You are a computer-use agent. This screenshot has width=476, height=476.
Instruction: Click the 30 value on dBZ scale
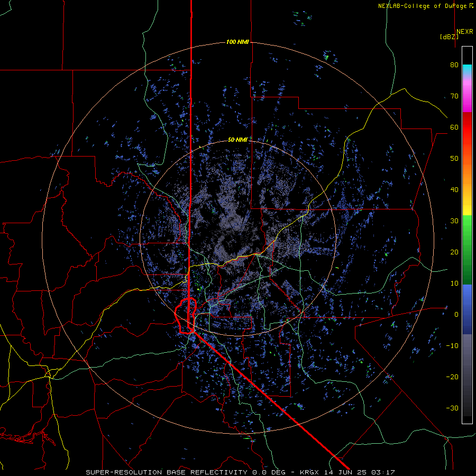pos(454,221)
